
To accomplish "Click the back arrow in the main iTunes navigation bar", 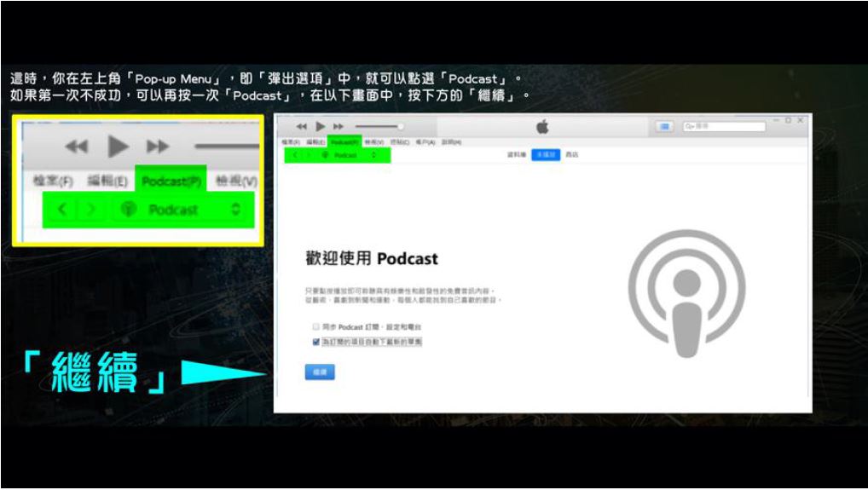I will [295, 155].
